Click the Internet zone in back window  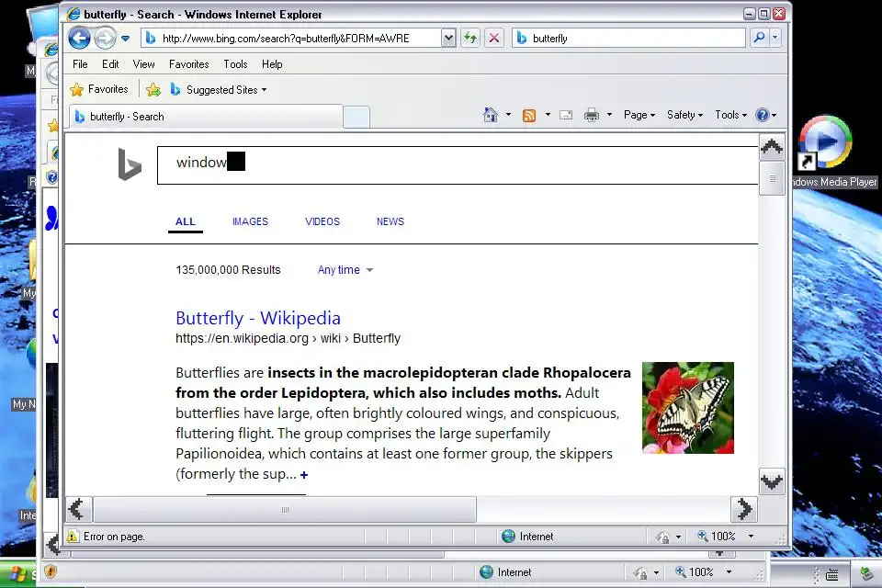(x=505, y=572)
